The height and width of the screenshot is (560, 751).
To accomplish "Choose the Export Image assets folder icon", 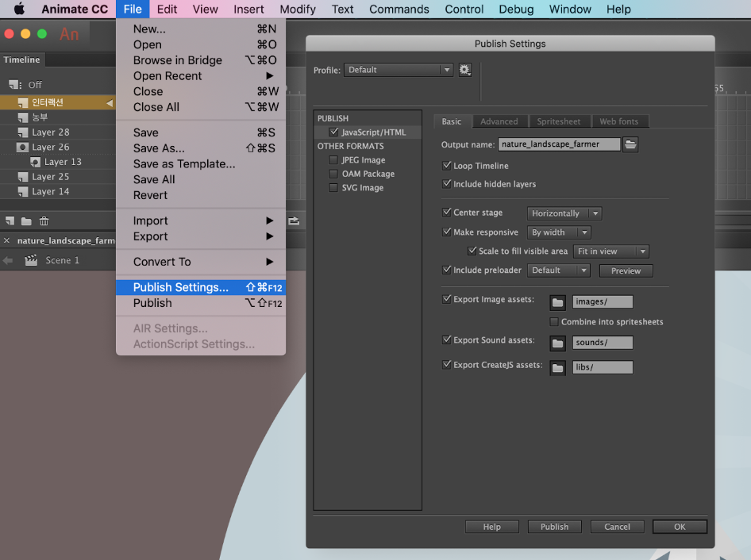I will coord(557,302).
